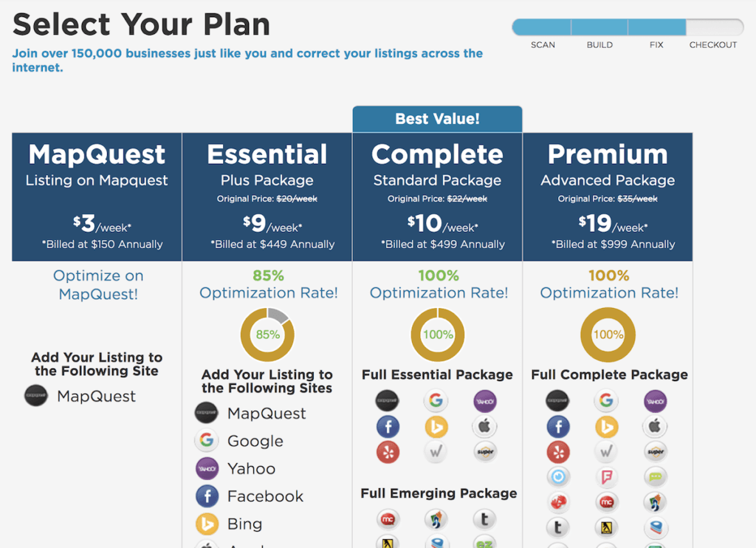Select the SCAN step in the progress bar

pyautogui.click(x=543, y=27)
